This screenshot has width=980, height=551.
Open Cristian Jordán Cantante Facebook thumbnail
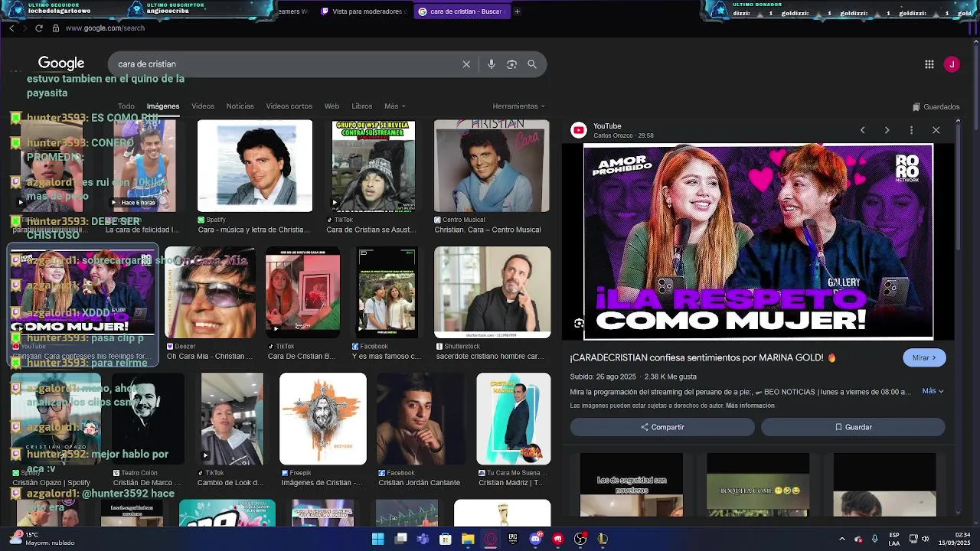point(420,419)
